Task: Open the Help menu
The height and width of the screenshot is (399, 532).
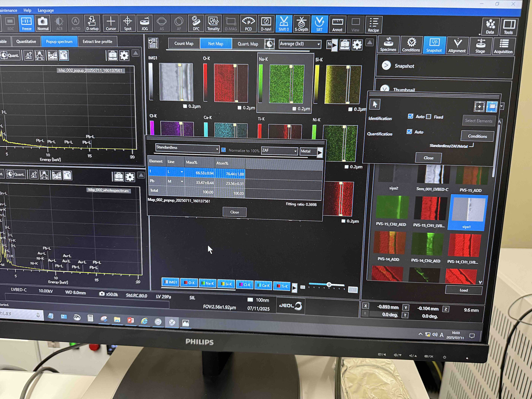Action: point(27,10)
